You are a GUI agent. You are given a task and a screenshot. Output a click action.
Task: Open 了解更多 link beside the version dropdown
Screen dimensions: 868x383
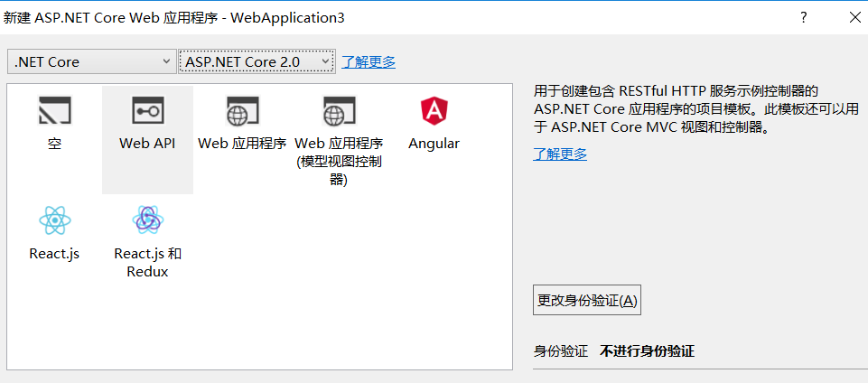coord(369,62)
